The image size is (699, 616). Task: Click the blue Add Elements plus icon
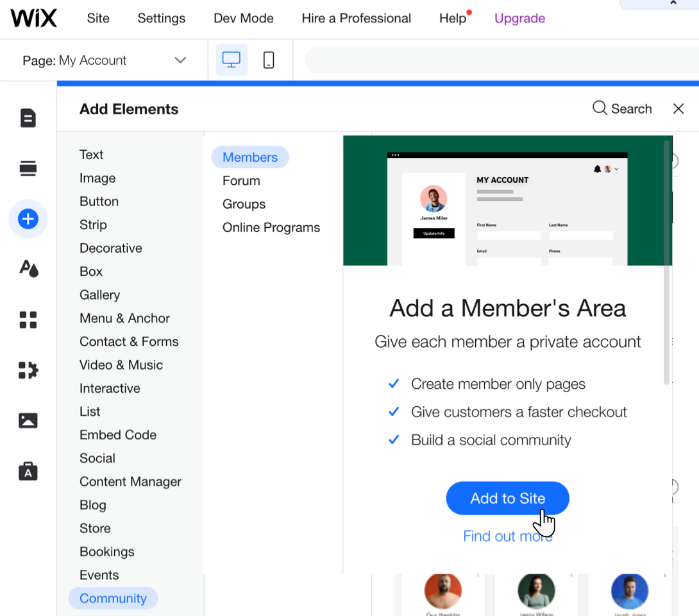tap(28, 219)
